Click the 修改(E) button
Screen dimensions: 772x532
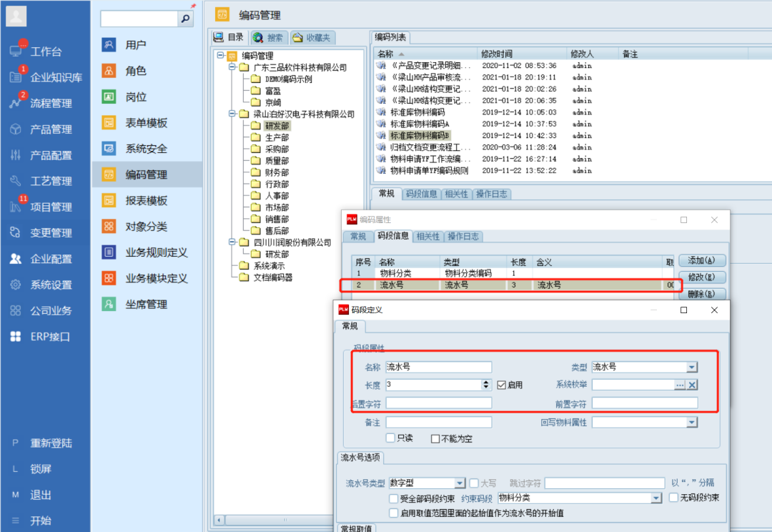(702, 277)
